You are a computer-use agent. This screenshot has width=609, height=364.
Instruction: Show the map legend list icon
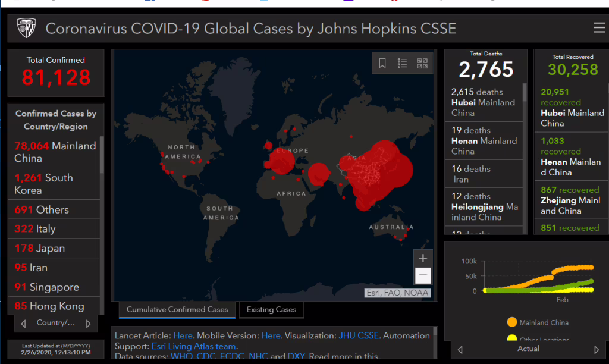403,63
